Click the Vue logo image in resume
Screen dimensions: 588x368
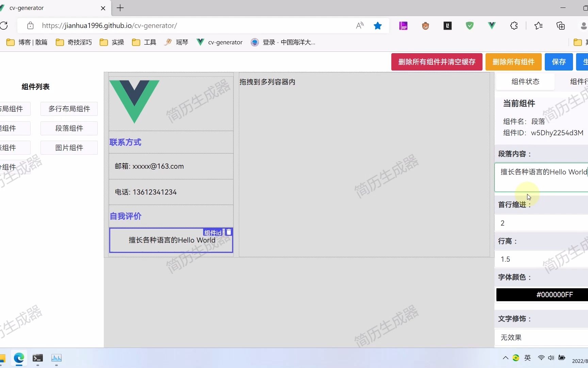pyautogui.click(x=134, y=102)
